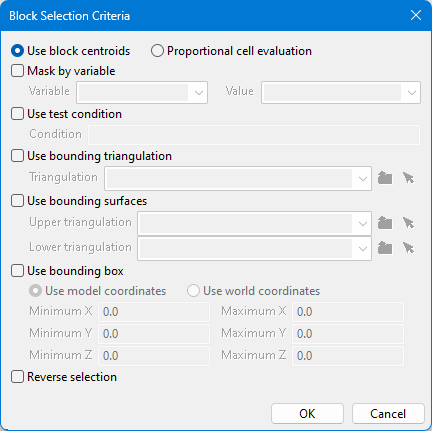Open the Triangulation combo box
Viewport: 432px width, 431px height.
238,179
